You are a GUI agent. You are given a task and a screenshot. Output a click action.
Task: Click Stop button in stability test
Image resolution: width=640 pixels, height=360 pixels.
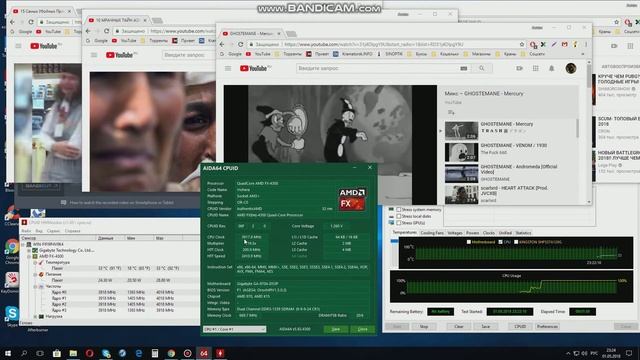(x=424, y=327)
